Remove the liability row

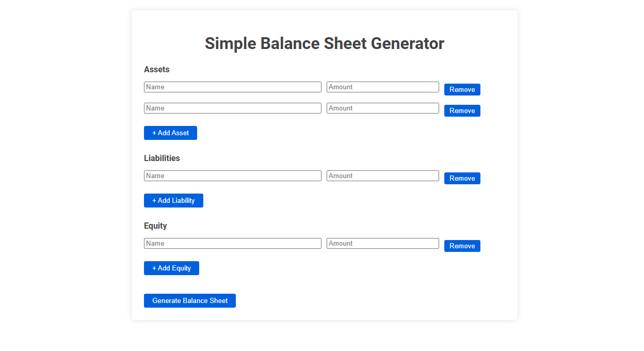point(462,178)
